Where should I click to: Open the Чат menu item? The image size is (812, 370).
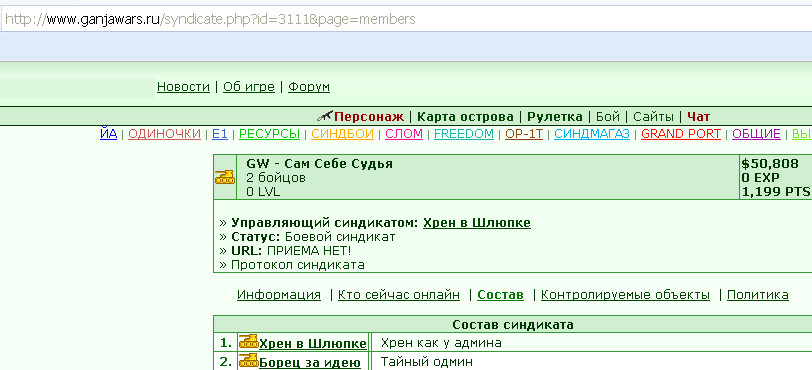(699, 117)
